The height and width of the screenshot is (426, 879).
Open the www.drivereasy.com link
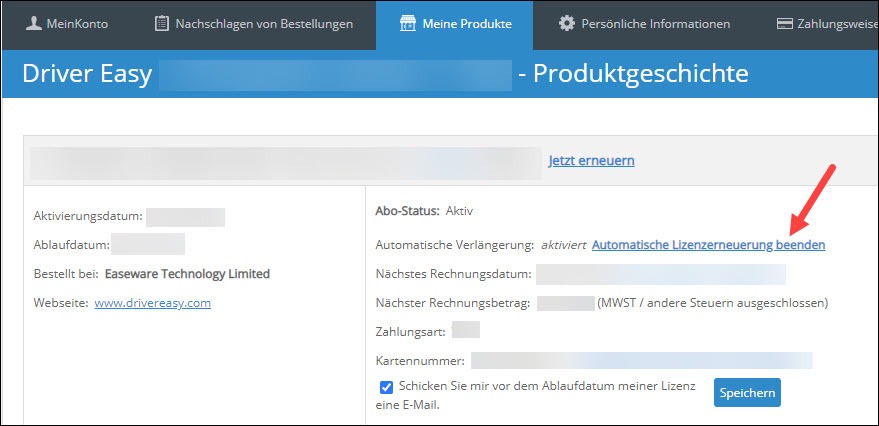tap(152, 303)
